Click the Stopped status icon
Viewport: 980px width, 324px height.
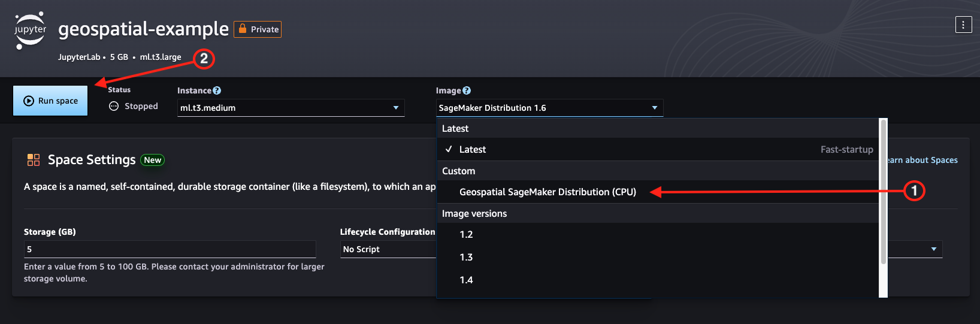tap(114, 106)
